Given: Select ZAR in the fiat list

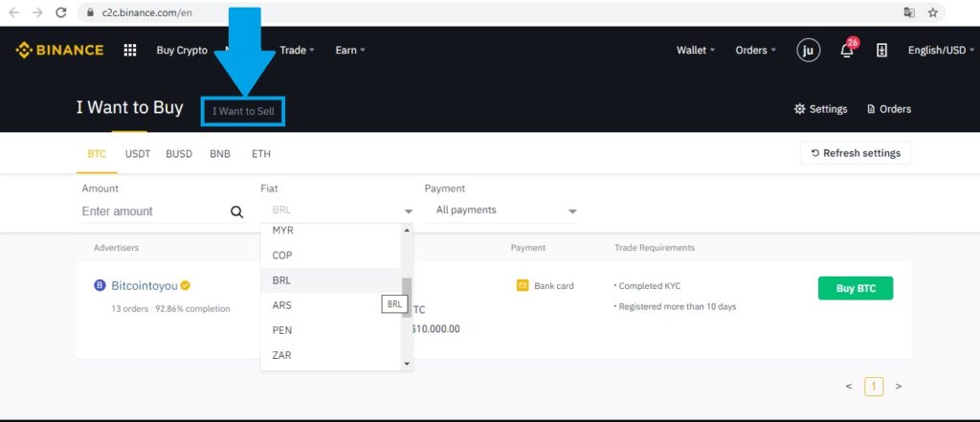Looking at the screenshot, I should pyautogui.click(x=330, y=355).
